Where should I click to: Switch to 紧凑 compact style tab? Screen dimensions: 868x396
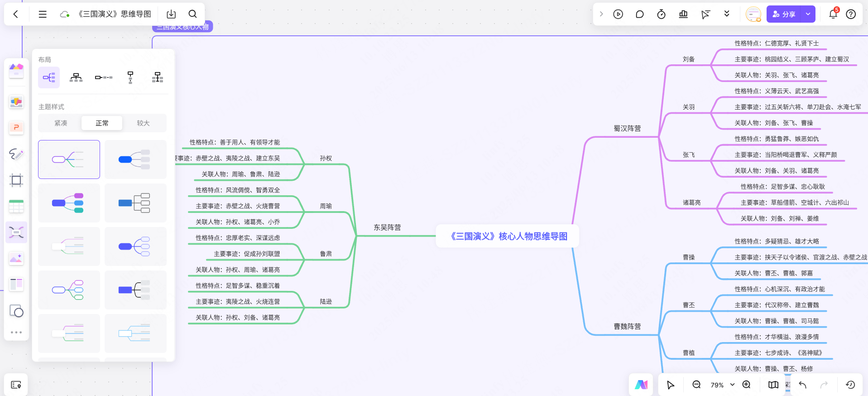coord(61,123)
